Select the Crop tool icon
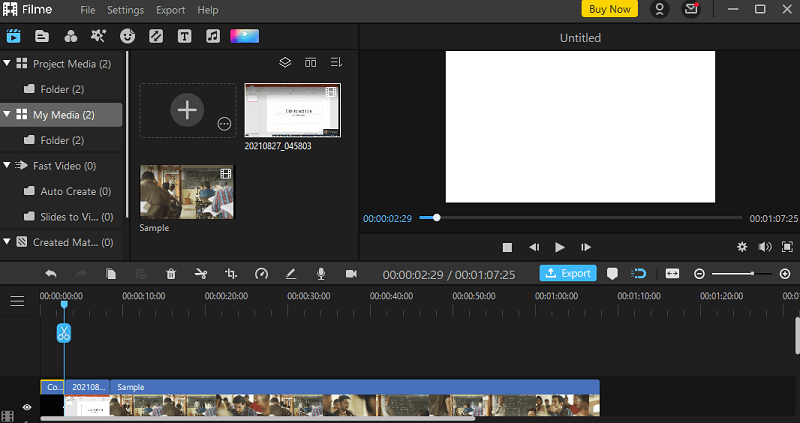Viewport: 800px width, 423px height. [231, 274]
